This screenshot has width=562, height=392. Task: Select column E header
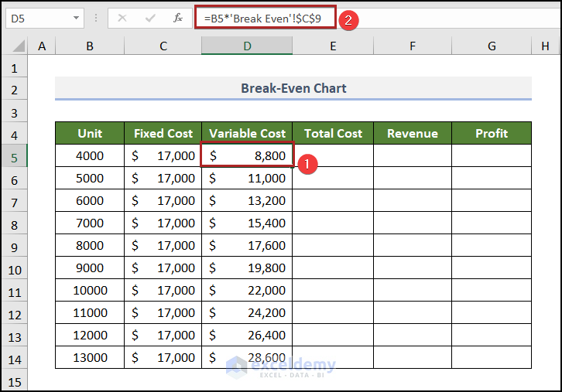[x=333, y=46]
